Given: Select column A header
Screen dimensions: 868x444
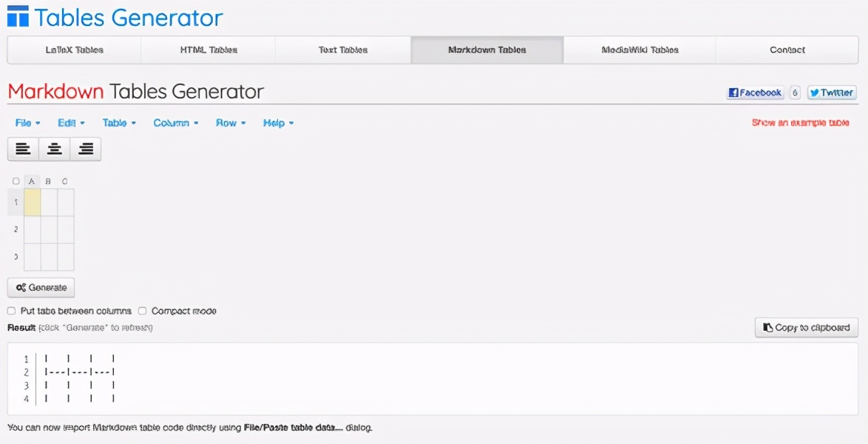Looking at the screenshot, I should click(32, 181).
